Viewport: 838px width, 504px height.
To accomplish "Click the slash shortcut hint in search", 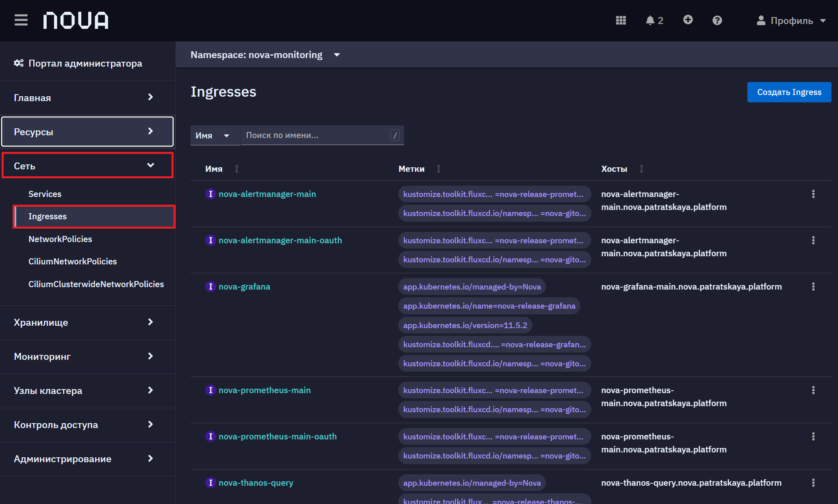I will coord(395,135).
